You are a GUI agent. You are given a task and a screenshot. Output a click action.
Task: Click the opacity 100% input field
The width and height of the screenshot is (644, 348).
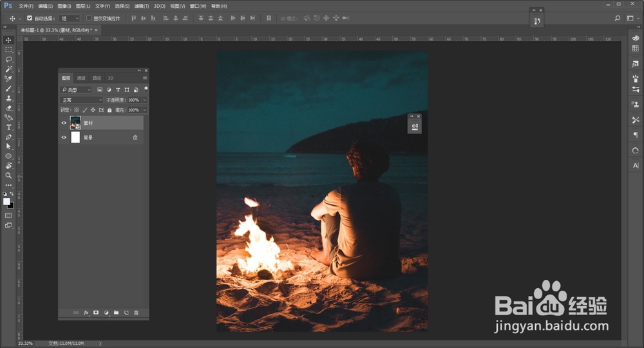point(134,100)
